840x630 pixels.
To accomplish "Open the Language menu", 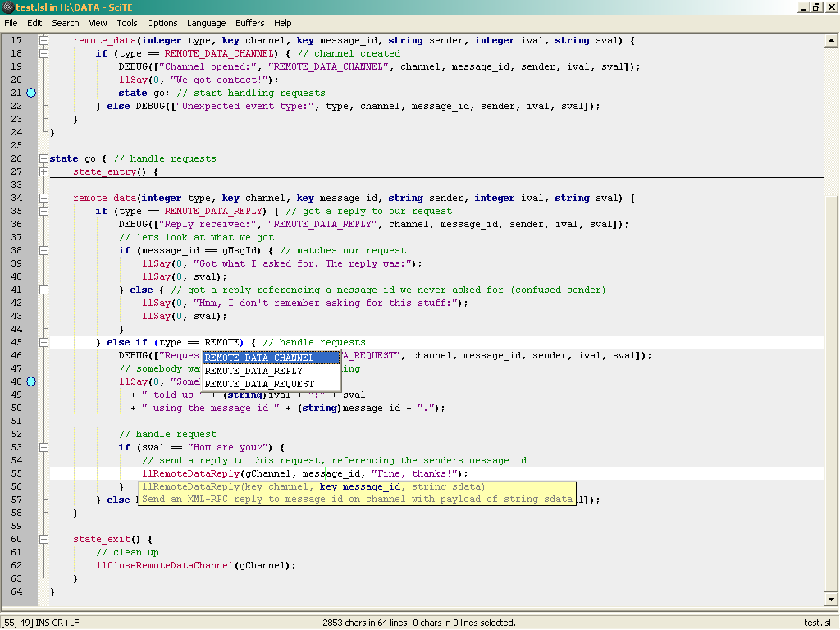I will (x=206, y=23).
